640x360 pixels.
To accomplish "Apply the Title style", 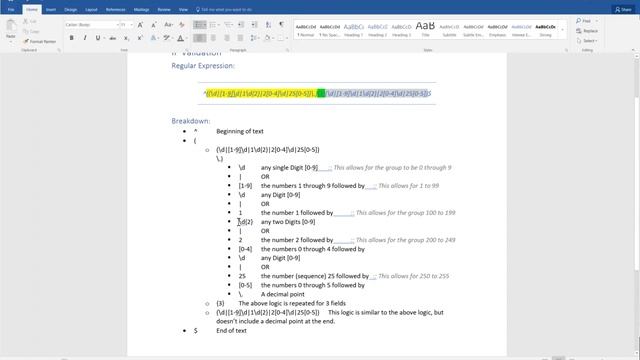I will (425, 30).
